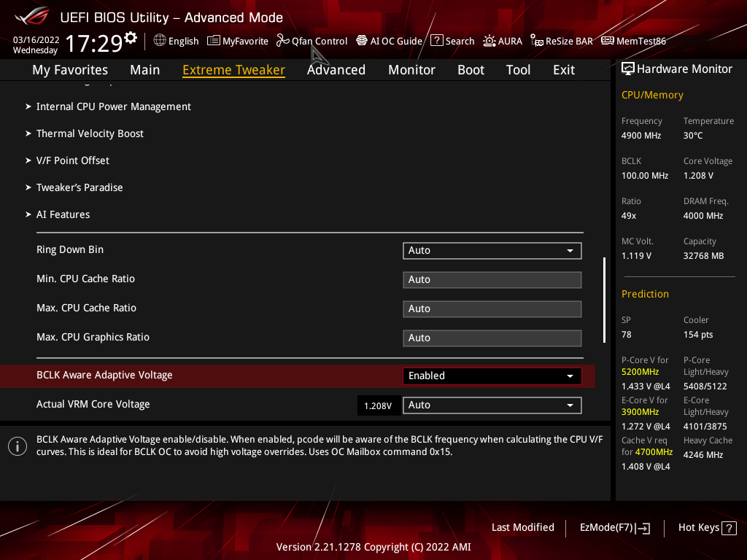This screenshot has height=560, width=747.
Task: Click Max. CPU Graphics Ratio field
Action: click(492, 338)
